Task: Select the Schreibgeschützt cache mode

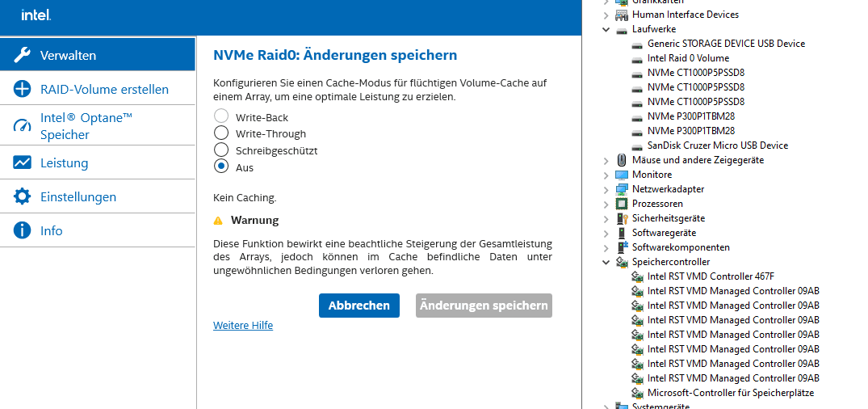Action: 221,150
